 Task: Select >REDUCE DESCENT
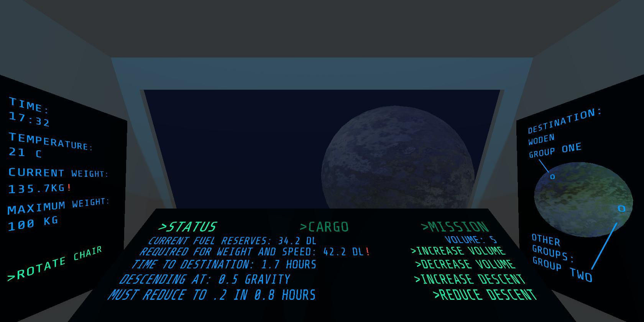click(485, 295)
